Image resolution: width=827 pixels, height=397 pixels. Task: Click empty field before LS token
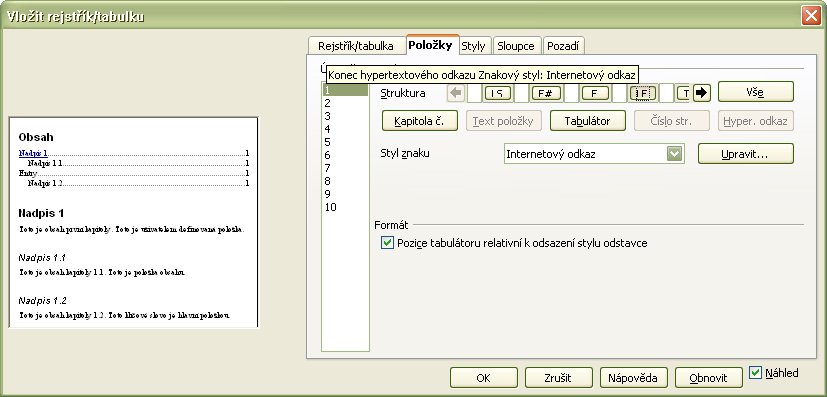coord(475,93)
